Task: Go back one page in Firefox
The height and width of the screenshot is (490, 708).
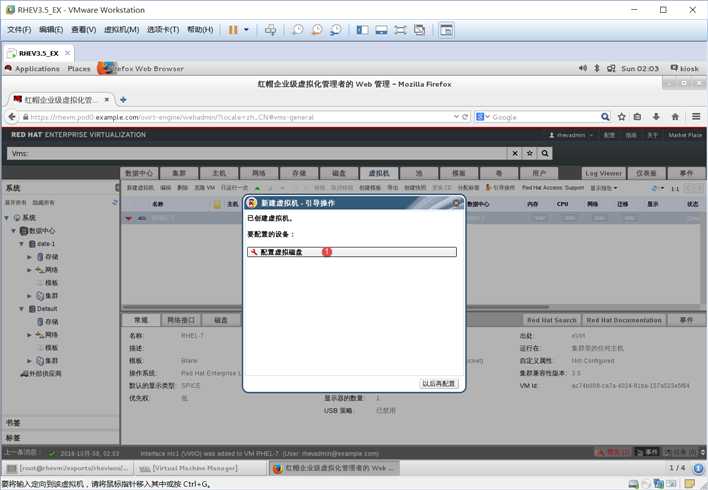Action: (x=12, y=117)
